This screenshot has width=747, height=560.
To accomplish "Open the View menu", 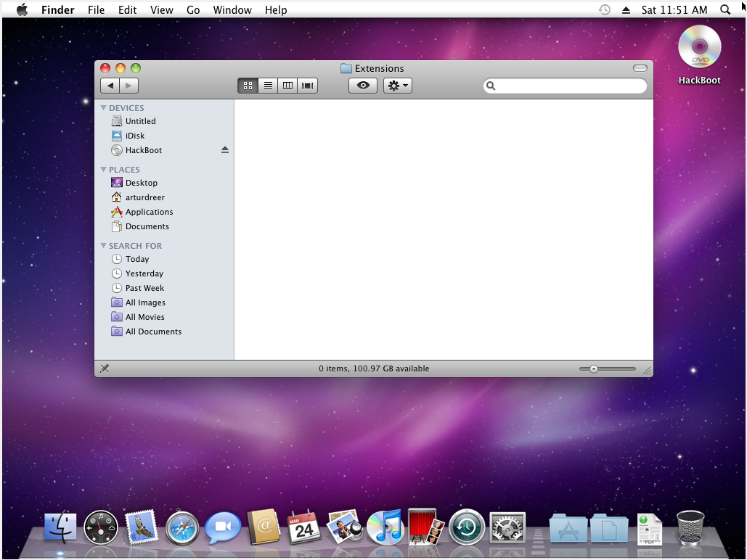I will (161, 10).
